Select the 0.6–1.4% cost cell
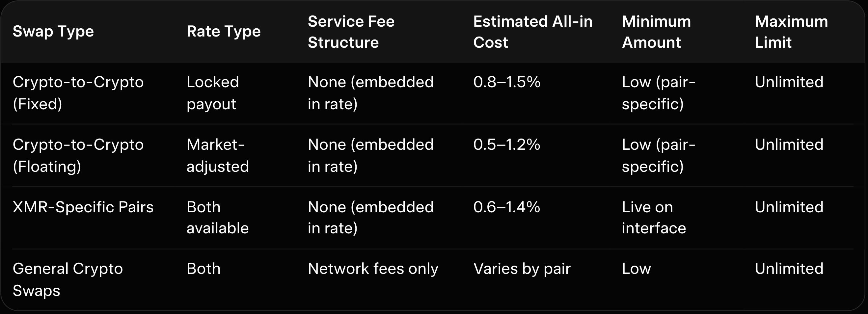868x314 pixels. (x=506, y=207)
